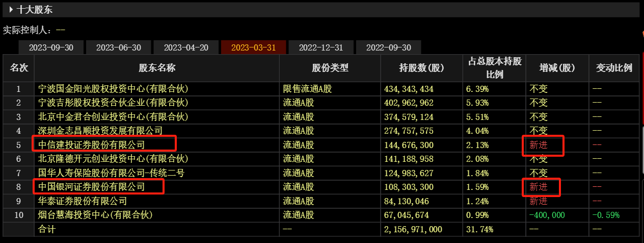
Task: Switch to the 2022-09-30 date tab
Action: [388, 47]
